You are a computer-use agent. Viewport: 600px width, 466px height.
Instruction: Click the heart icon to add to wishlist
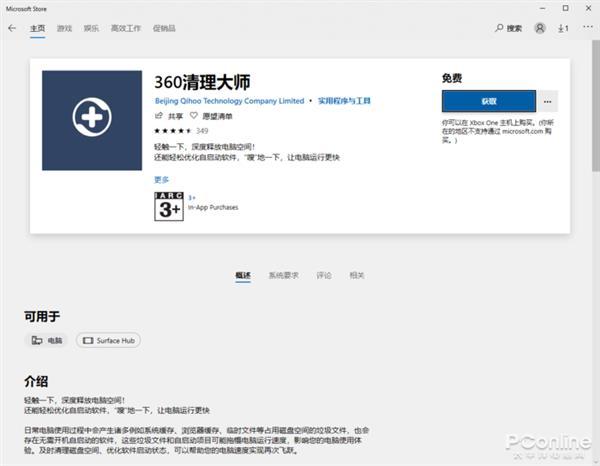tap(194, 116)
